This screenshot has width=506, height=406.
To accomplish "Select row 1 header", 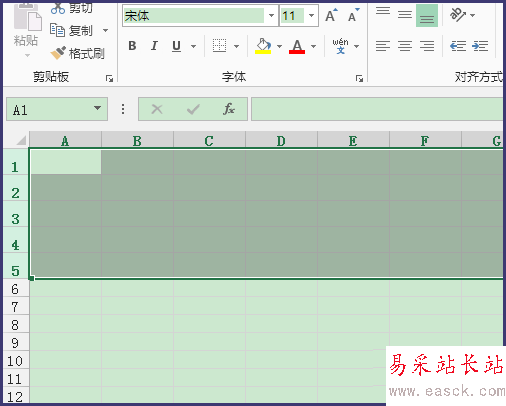I will pyautogui.click(x=15, y=162).
